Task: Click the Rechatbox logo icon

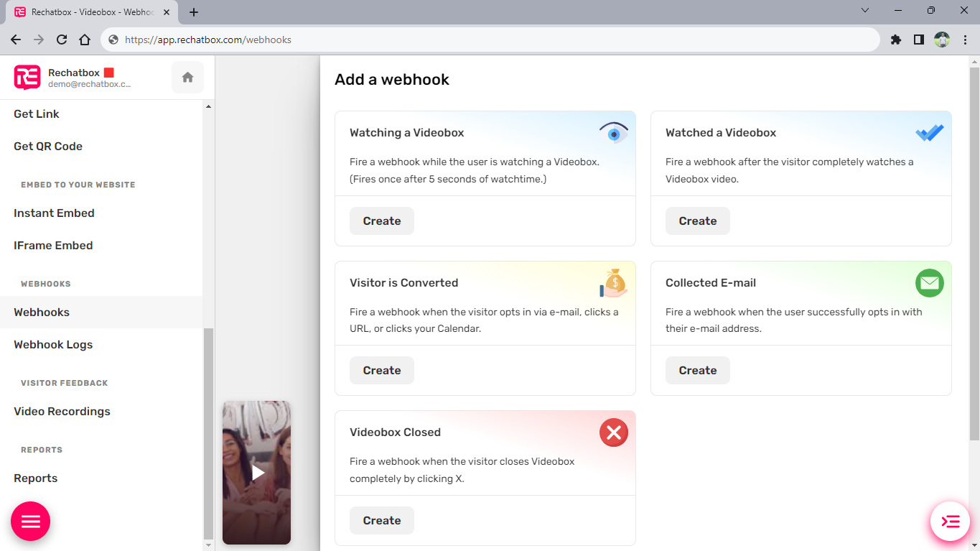Action: (x=27, y=78)
